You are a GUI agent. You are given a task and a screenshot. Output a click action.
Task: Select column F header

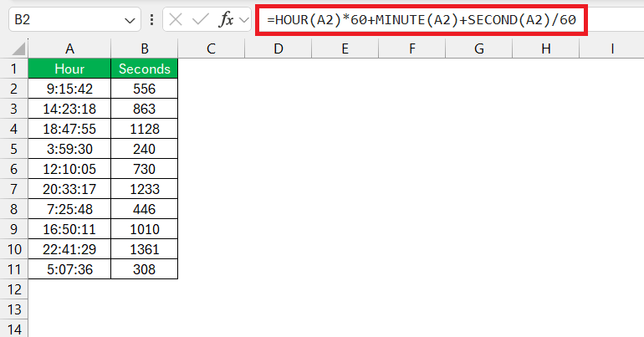pos(412,49)
